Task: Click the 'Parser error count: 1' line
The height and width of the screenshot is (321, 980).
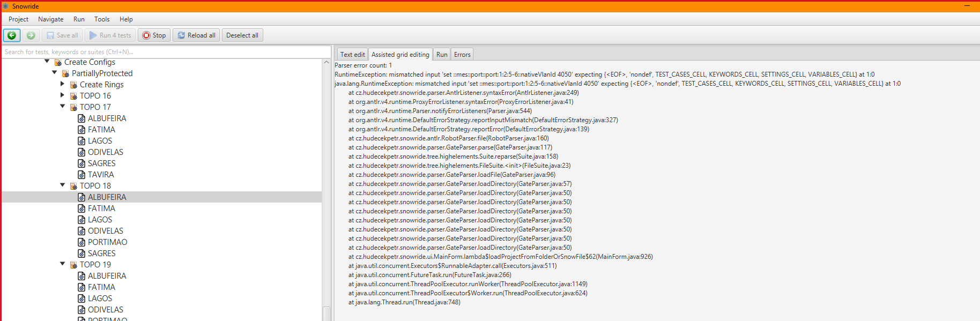Action: click(x=363, y=65)
